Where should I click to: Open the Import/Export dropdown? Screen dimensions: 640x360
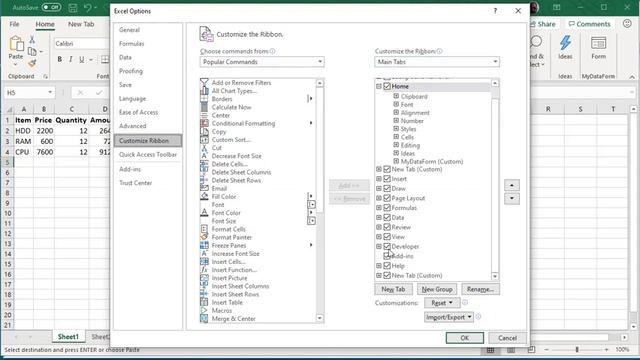(449, 317)
